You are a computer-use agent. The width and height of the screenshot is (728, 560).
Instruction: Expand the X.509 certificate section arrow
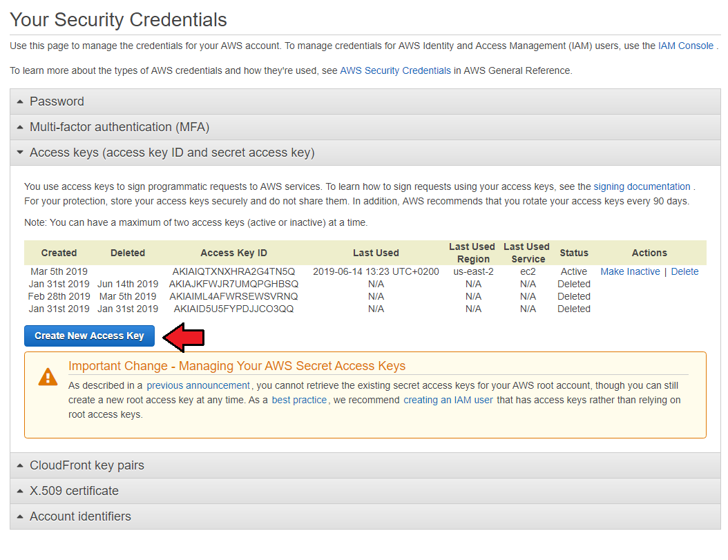pyautogui.click(x=20, y=491)
